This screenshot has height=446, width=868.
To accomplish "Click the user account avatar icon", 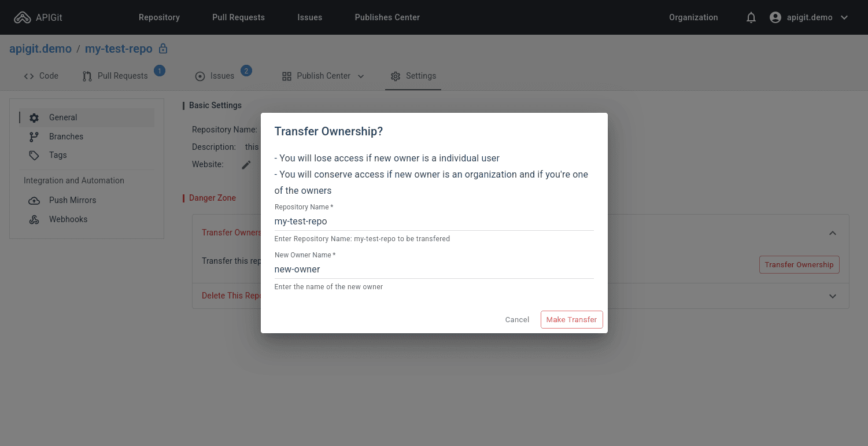I will coord(775,17).
